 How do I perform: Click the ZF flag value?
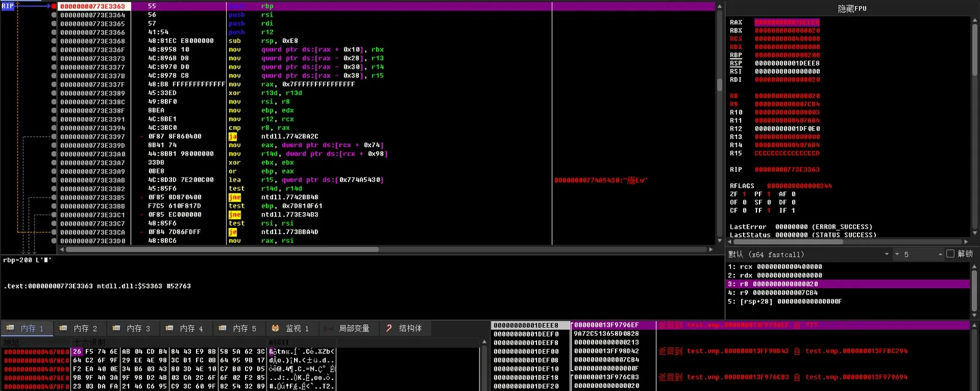[744, 194]
